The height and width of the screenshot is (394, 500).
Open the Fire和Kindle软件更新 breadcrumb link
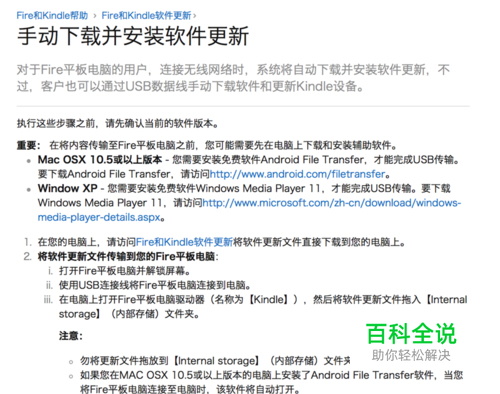[x=146, y=15]
